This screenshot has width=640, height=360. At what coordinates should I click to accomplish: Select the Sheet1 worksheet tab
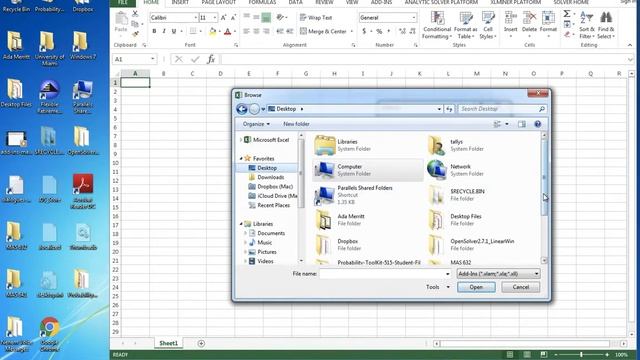(x=169, y=343)
